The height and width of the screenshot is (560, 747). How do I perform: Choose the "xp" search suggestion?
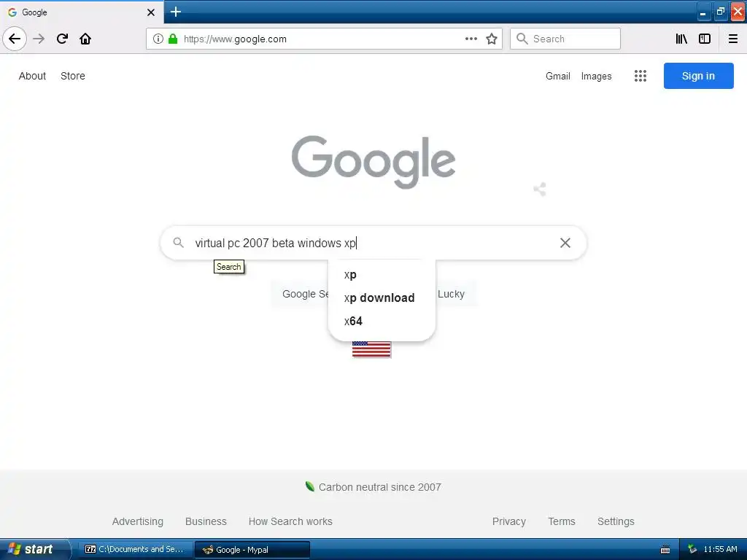[382, 275]
